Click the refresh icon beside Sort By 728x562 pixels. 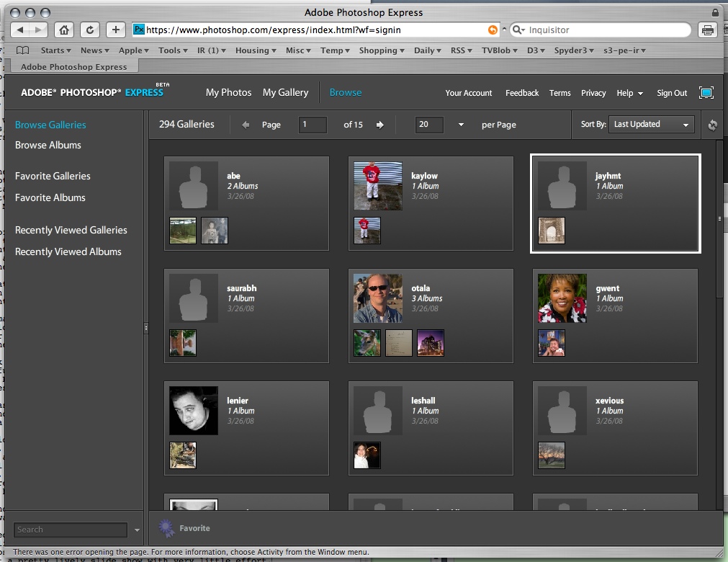pos(712,125)
